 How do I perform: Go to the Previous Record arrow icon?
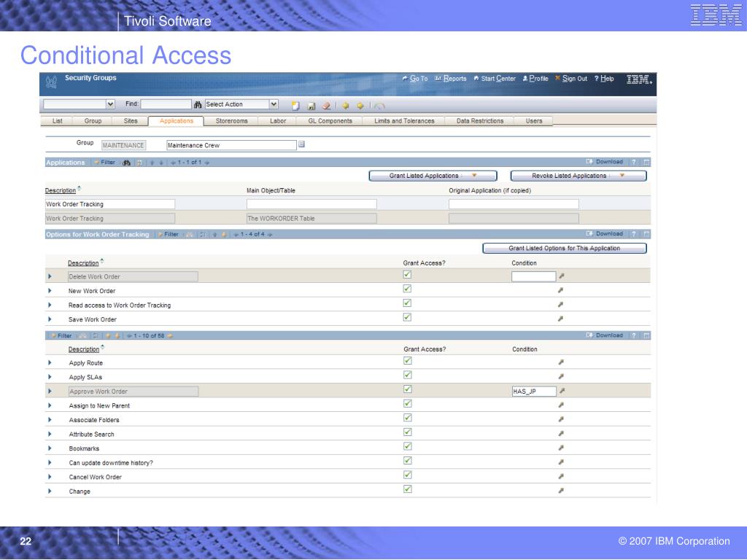[346, 106]
